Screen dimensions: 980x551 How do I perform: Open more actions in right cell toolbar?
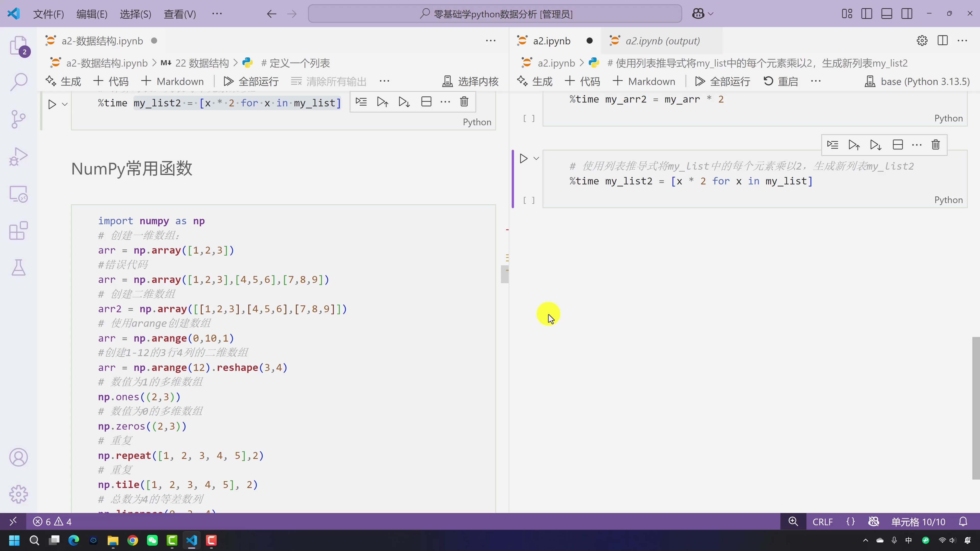click(917, 145)
